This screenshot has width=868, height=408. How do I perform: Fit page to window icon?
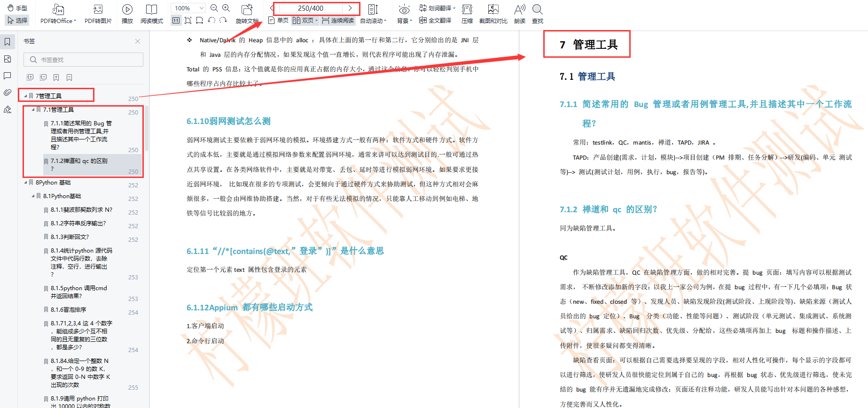[x=188, y=20]
